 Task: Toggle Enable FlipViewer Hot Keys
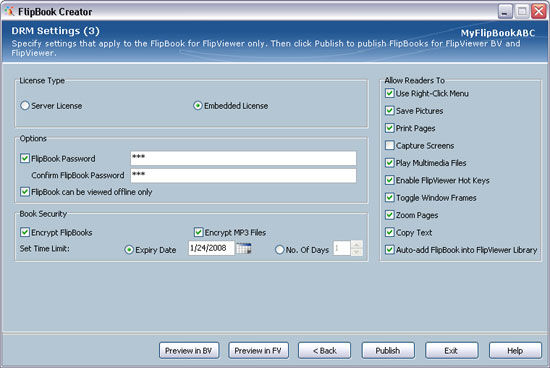point(389,180)
